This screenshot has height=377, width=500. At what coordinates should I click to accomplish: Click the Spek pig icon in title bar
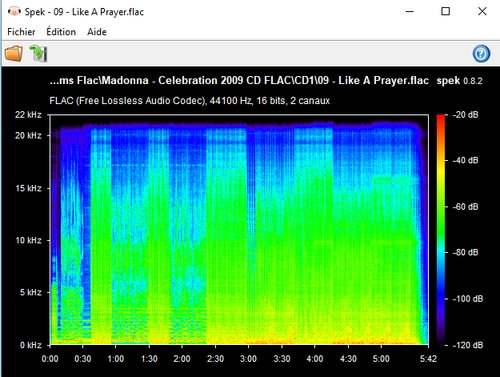click(x=14, y=12)
